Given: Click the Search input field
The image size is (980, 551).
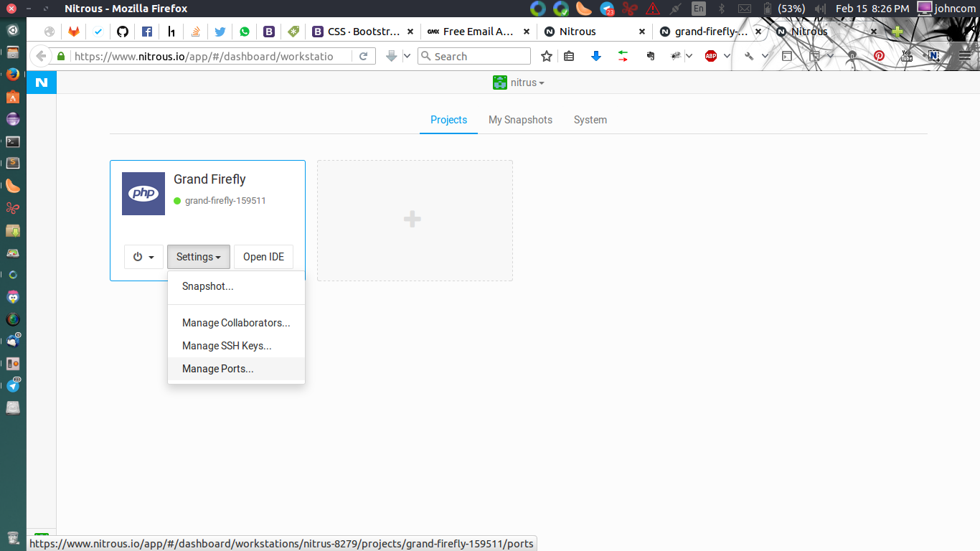Looking at the screenshot, I should (474, 56).
